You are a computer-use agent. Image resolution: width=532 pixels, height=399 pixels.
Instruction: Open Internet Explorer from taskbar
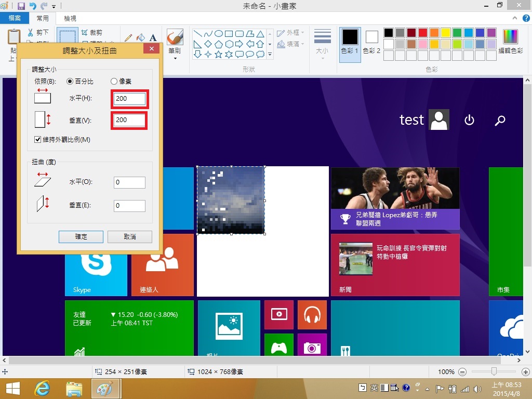42,389
